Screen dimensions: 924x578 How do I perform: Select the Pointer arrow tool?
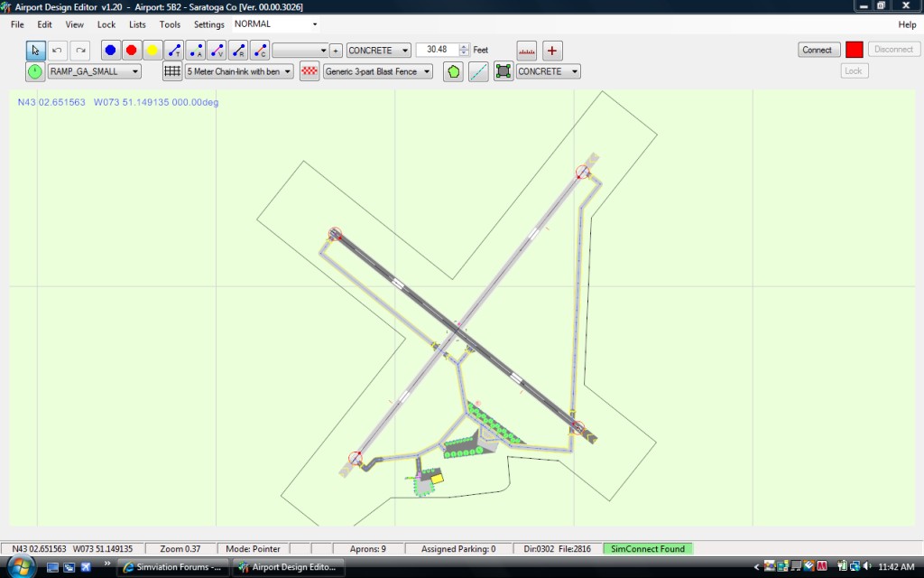tap(36, 51)
